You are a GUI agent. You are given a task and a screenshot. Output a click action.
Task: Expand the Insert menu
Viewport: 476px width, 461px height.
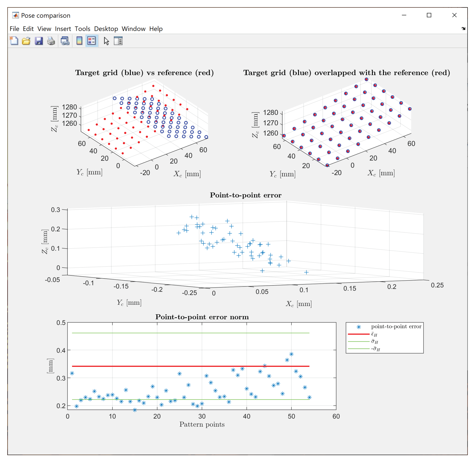[63, 29]
